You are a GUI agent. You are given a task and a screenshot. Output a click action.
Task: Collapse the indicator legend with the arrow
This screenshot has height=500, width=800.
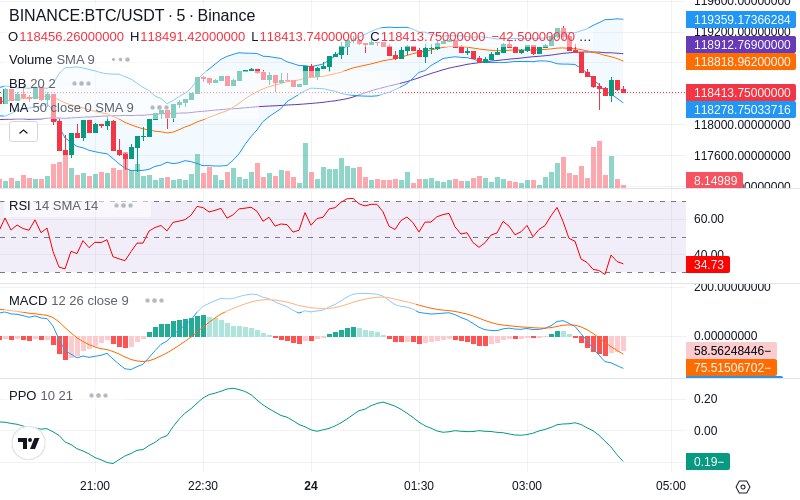tap(23, 131)
